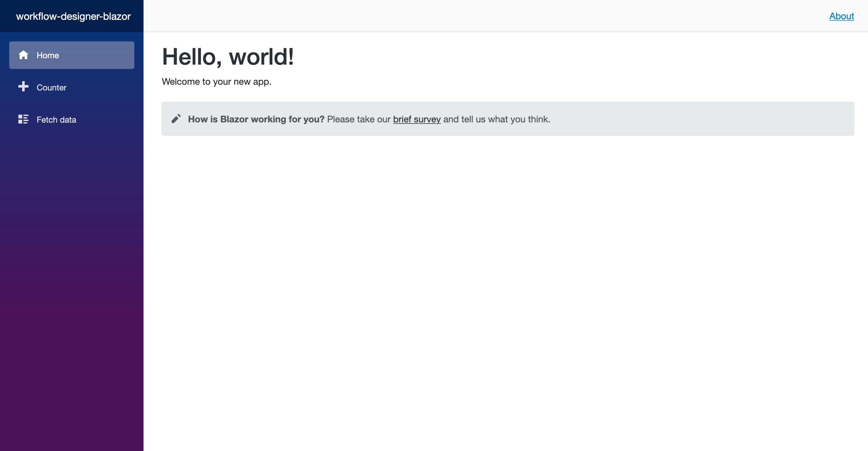Click the Blazor survey alert banner

tap(505, 118)
